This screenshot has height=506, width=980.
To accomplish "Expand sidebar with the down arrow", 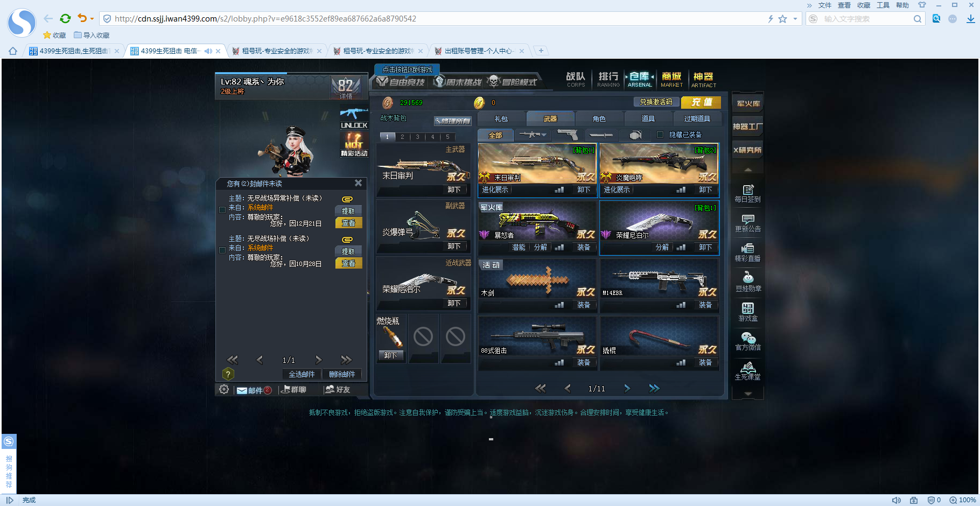I will click(748, 393).
